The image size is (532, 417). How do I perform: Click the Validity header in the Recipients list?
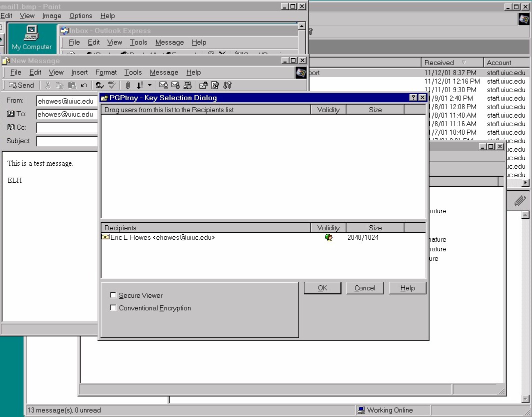coord(328,227)
